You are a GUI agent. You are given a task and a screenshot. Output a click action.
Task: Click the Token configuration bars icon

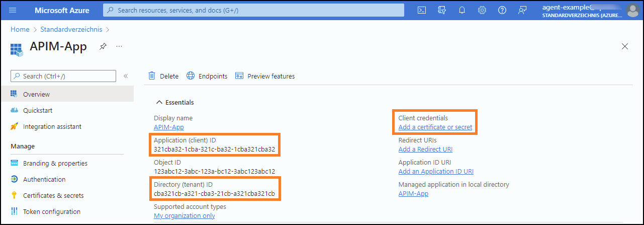[x=14, y=211]
